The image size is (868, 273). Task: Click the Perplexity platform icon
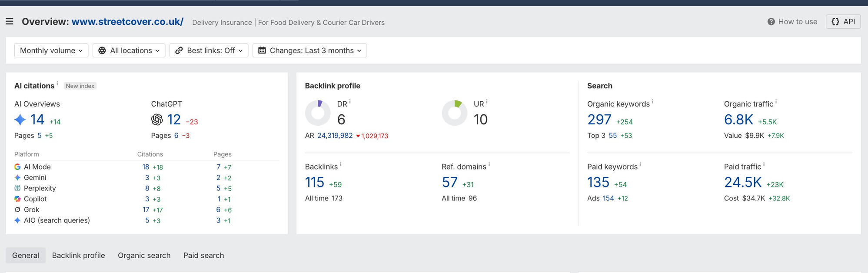(17, 188)
